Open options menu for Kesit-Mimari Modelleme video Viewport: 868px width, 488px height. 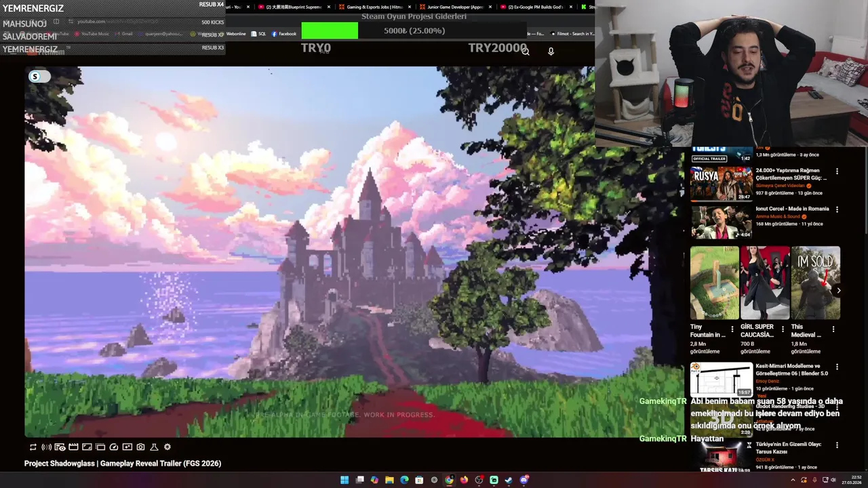[837, 367]
